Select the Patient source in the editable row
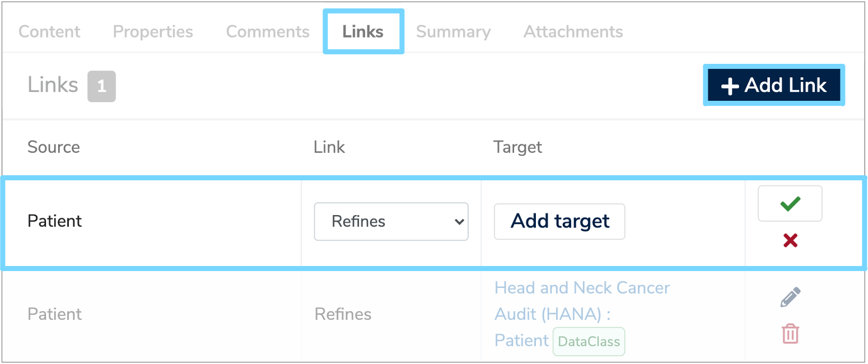Screen dimensions: 868x364 point(54,221)
